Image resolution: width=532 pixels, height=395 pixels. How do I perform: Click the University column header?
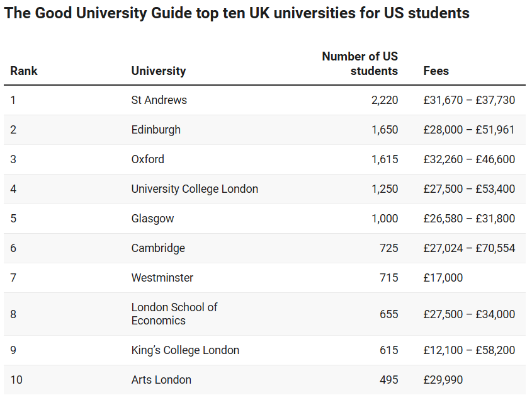click(x=158, y=71)
